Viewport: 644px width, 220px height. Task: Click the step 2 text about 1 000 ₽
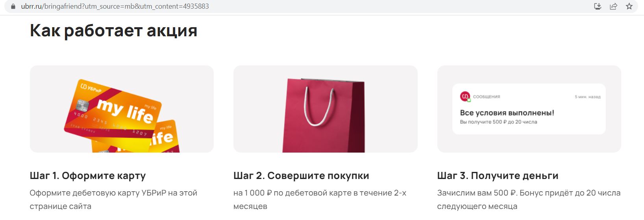click(x=320, y=199)
